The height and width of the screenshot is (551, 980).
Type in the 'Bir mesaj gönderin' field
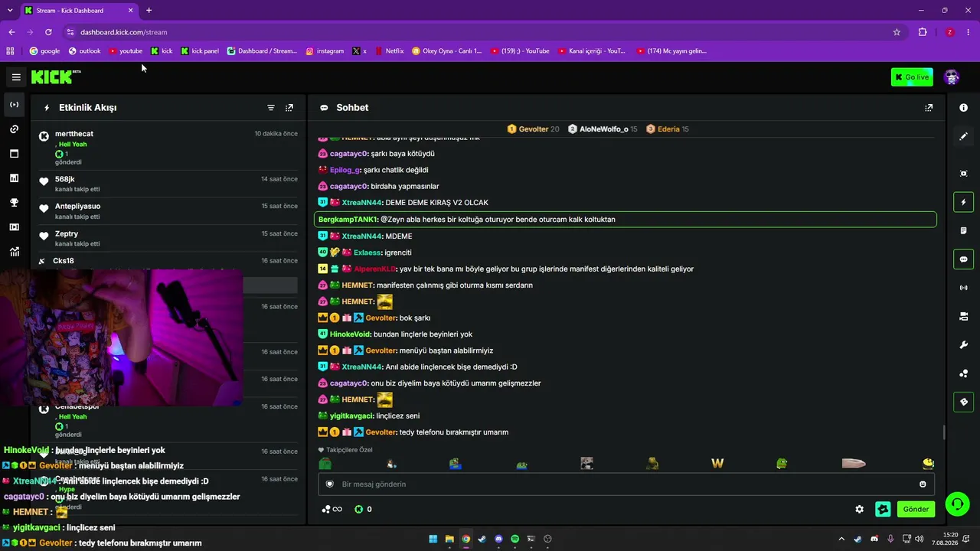point(626,484)
